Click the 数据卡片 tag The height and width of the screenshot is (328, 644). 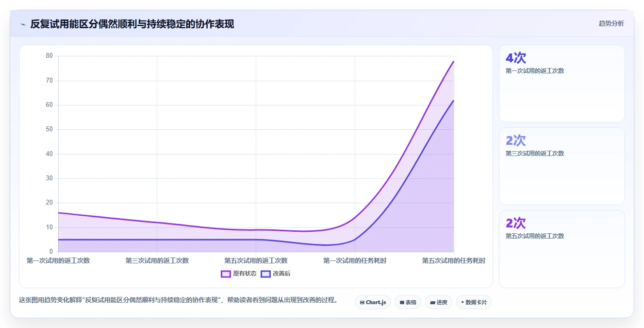(474, 302)
